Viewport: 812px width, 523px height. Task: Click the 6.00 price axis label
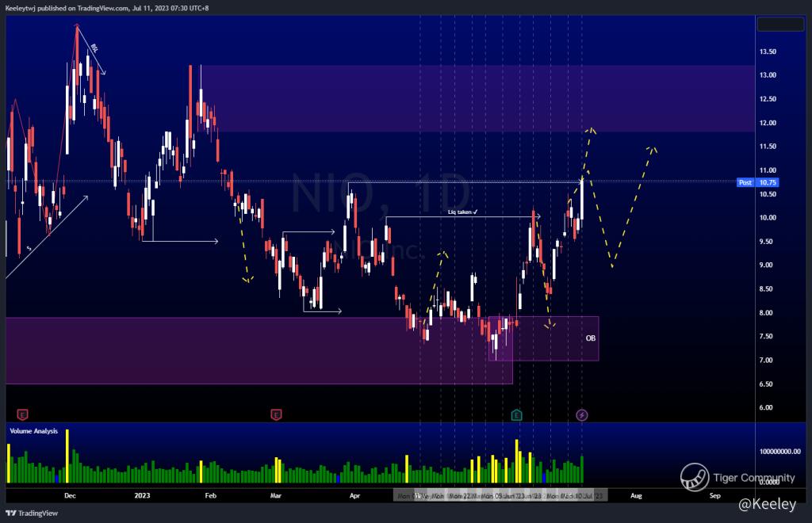(x=765, y=407)
